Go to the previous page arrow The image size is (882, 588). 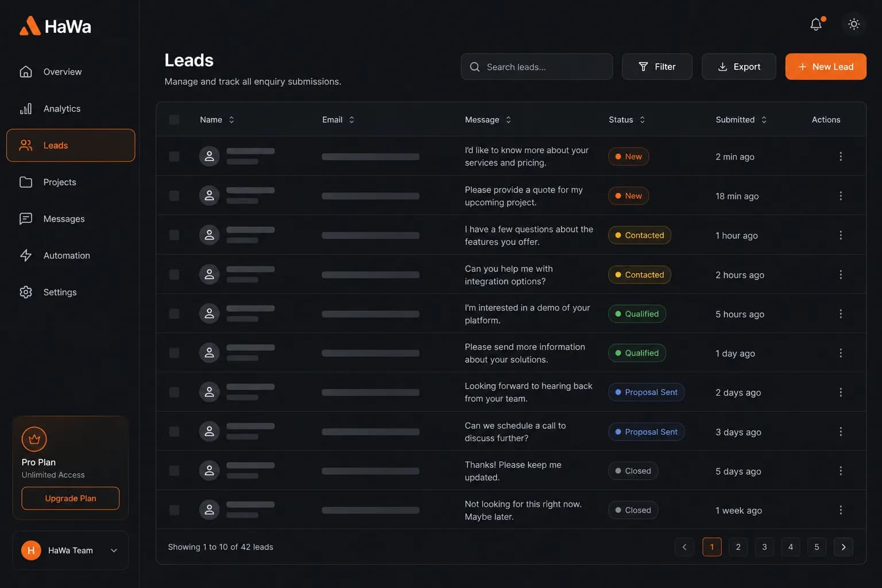tap(684, 547)
